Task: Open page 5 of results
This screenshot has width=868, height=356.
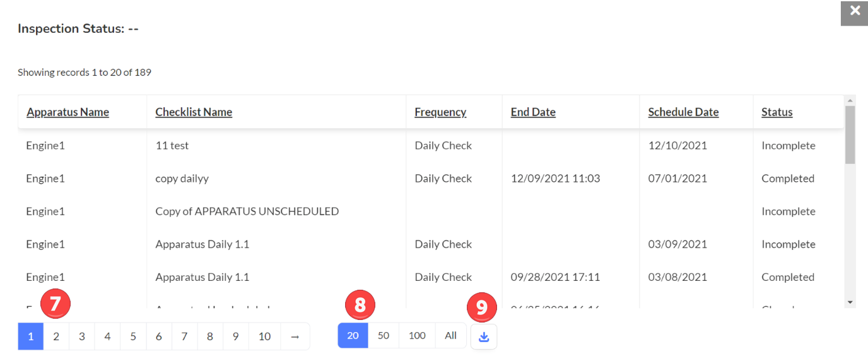Action: pos(133,336)
